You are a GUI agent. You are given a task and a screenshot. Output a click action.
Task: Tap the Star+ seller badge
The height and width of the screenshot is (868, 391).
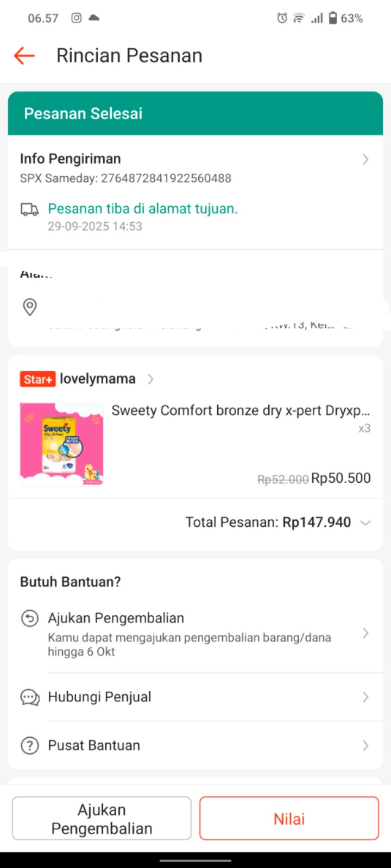(37, 379)
